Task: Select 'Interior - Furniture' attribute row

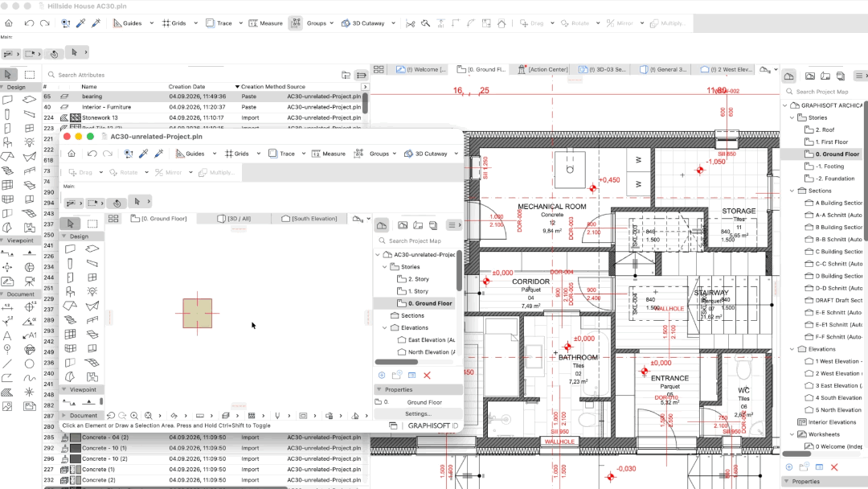Action: click(203, 107)
